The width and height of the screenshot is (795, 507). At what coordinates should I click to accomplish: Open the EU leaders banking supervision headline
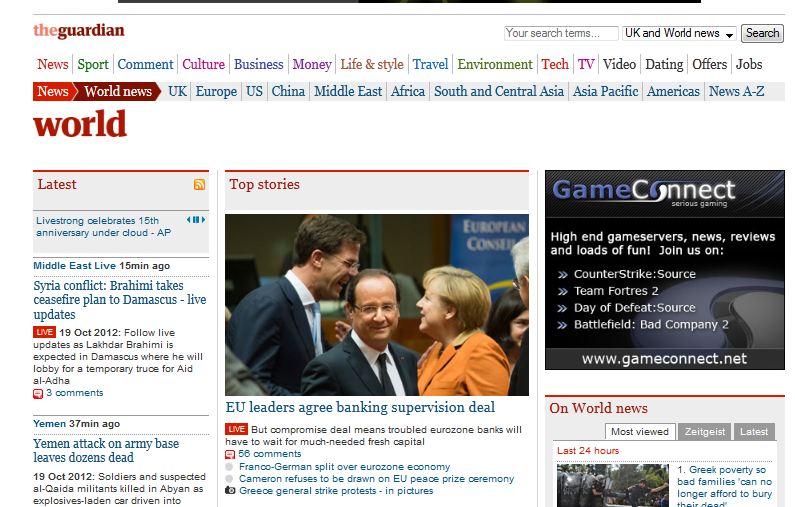(360, 408)
